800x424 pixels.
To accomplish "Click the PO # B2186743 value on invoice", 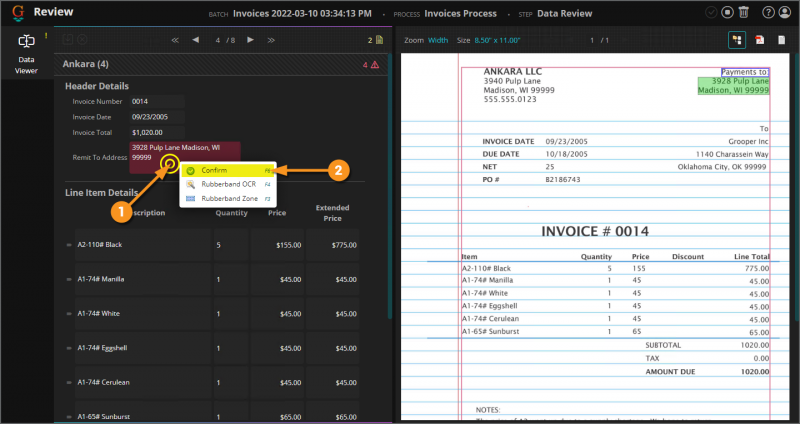I will [x=563, y=180].
